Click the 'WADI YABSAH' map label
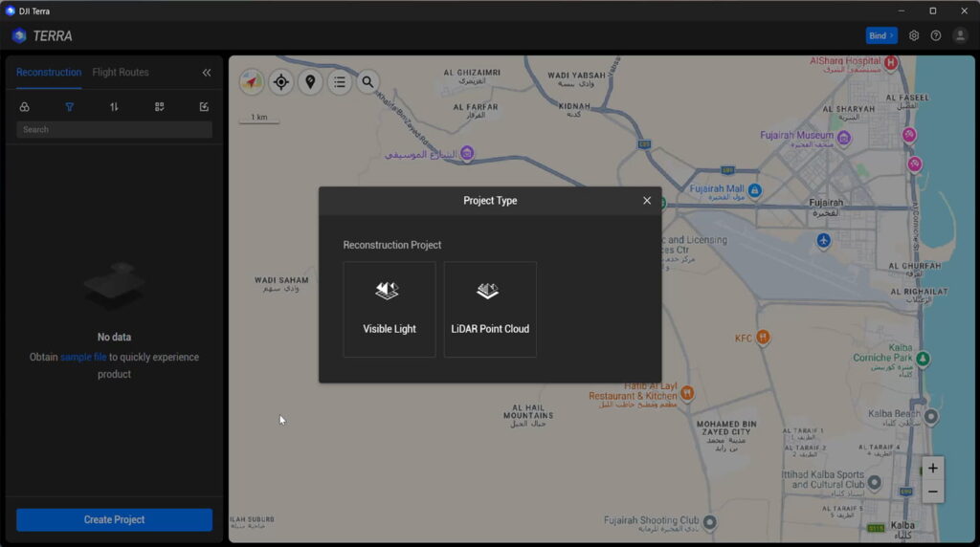This screenshot has height=547, width=980. pyautogui.click(x=576, y=76)
